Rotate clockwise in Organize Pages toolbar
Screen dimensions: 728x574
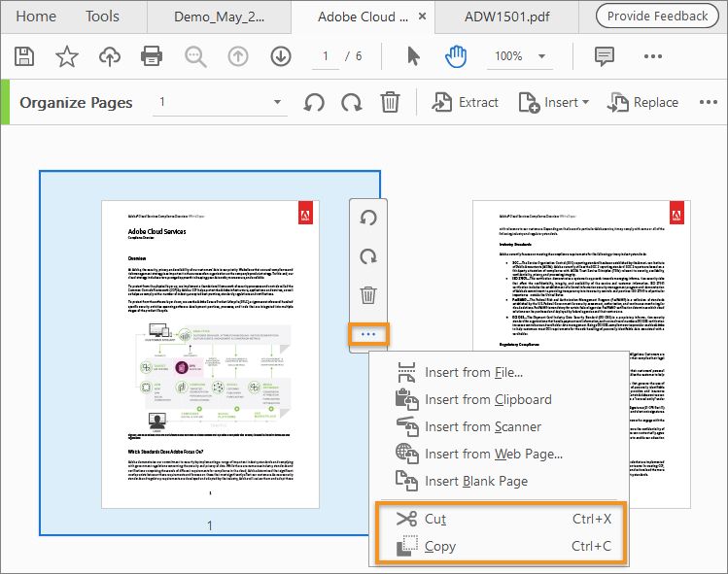[x=352, y=102]
